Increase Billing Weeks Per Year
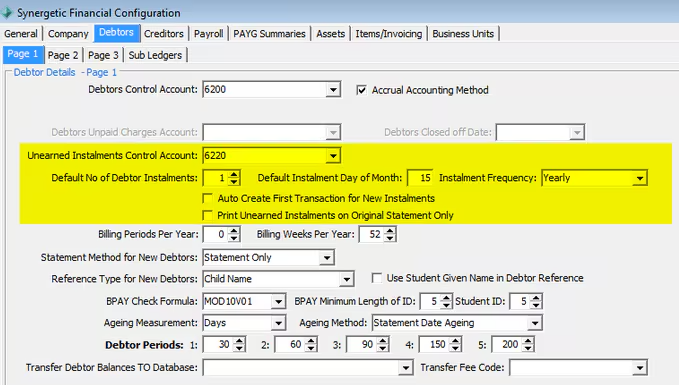This screenshot has height=385, width=679. [390, 230]
